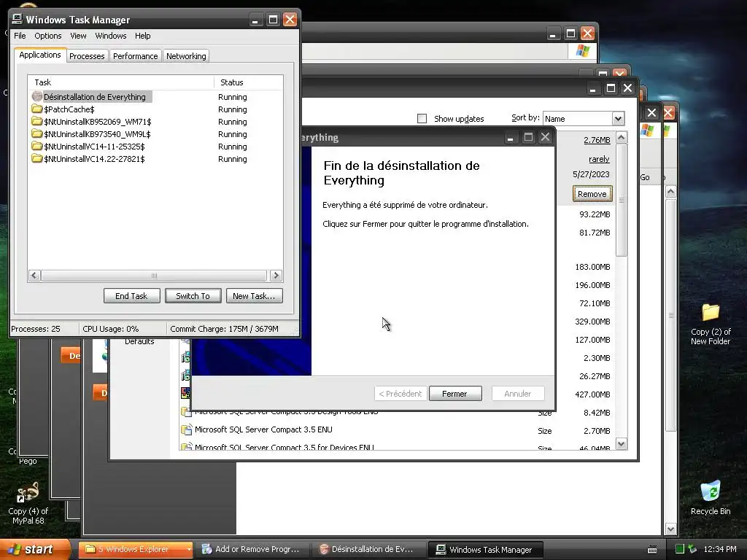Image resolution: width=747 pixels, height=560 pixels.
Task: Select the $PatchCache$ folder icon in the task list
Action: 36,109
